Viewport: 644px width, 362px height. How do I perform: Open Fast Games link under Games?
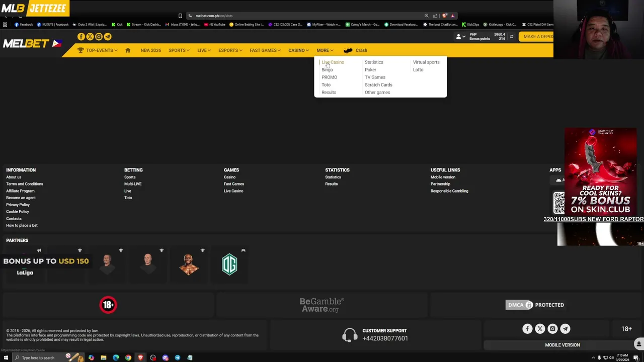[234, 184]
